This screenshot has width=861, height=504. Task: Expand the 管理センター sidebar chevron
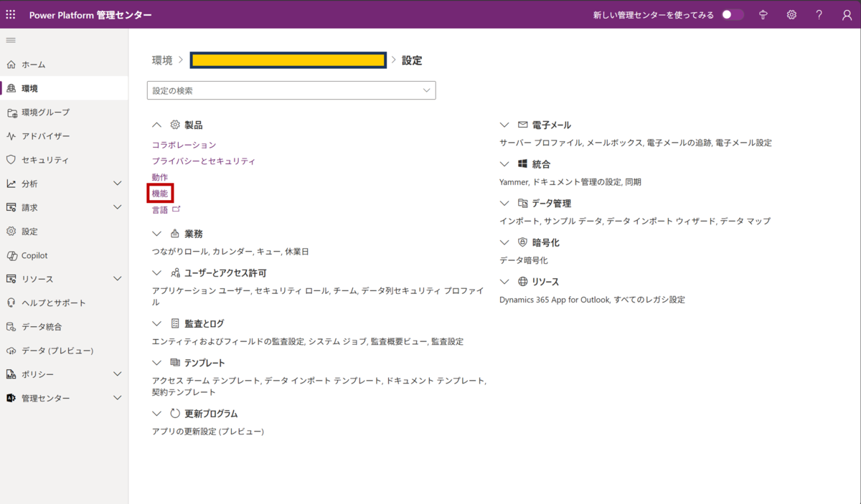118,398
